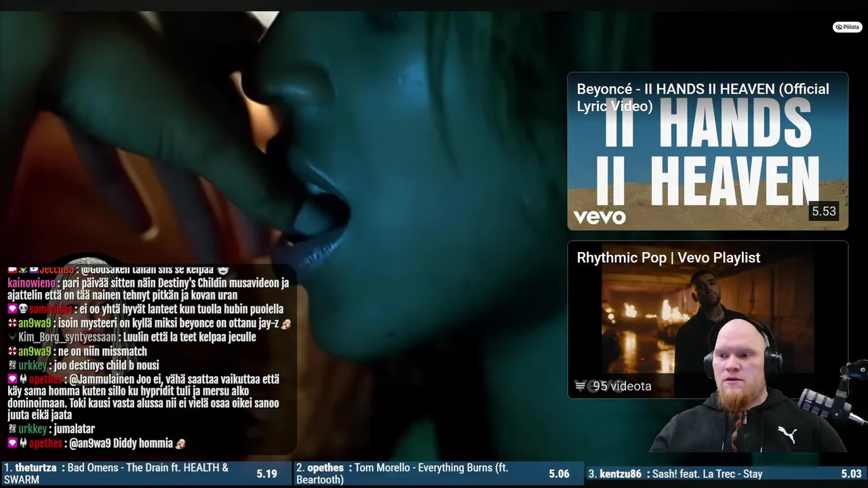
Task: Click pink heart badge on last opethes message
Action: point(12,443)
